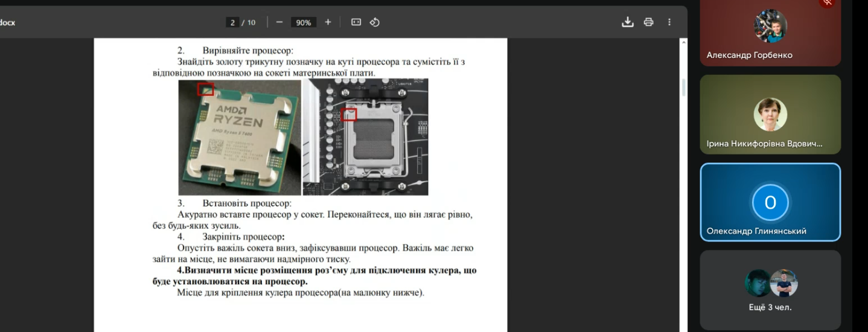Viewport: 868px width, 332px height.
Task: Click heading 'Вирівняйте процесор:'
Action: pyautogui.click(x=248, y=51)
